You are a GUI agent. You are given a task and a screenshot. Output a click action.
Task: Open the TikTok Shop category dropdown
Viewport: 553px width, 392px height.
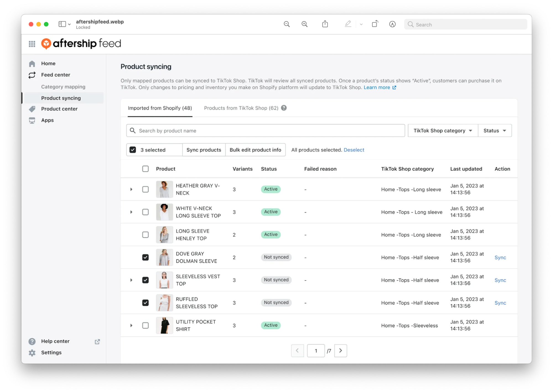pos(443,131)
